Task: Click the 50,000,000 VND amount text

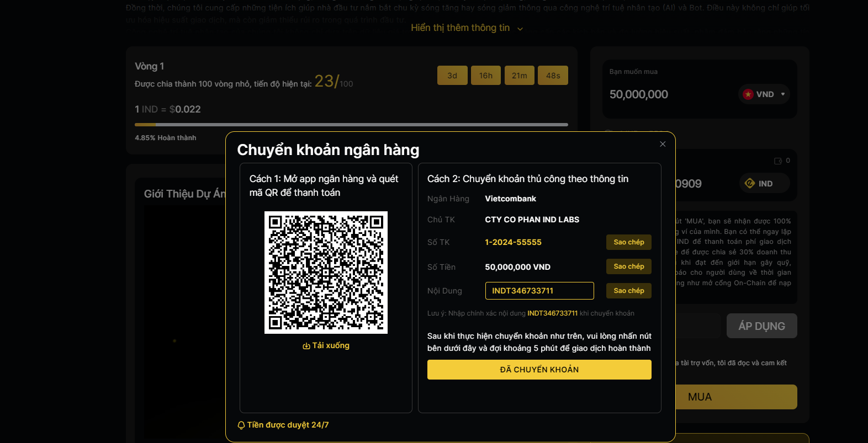Action: pyautogui.click(x=518, y=267)
